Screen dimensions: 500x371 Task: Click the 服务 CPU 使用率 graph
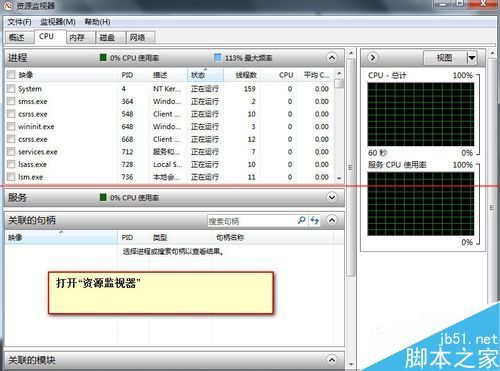click(421, 204)
